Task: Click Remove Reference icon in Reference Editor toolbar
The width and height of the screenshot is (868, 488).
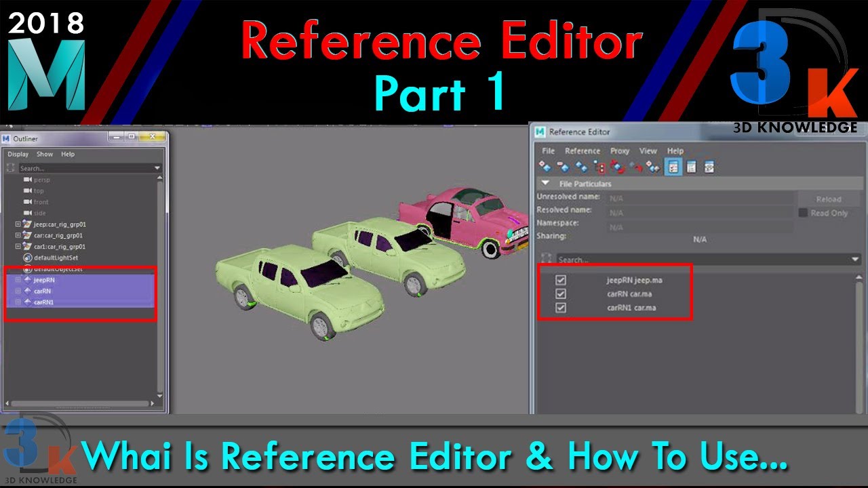Action: [x=562, y=166]
